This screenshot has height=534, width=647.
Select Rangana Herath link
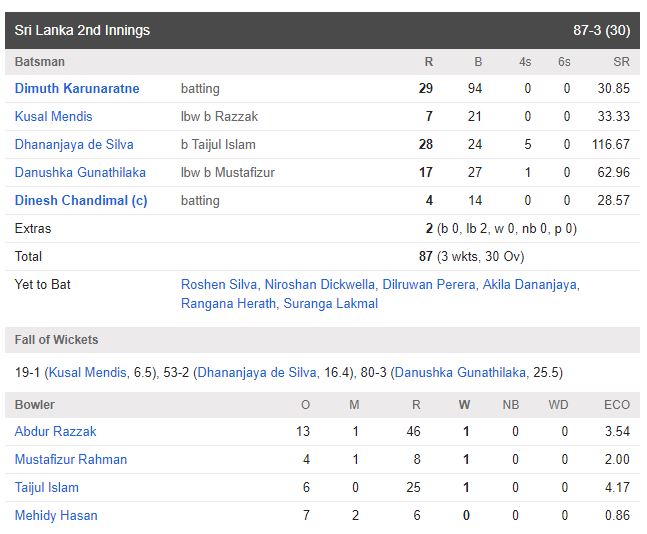(x=229, y=303)
